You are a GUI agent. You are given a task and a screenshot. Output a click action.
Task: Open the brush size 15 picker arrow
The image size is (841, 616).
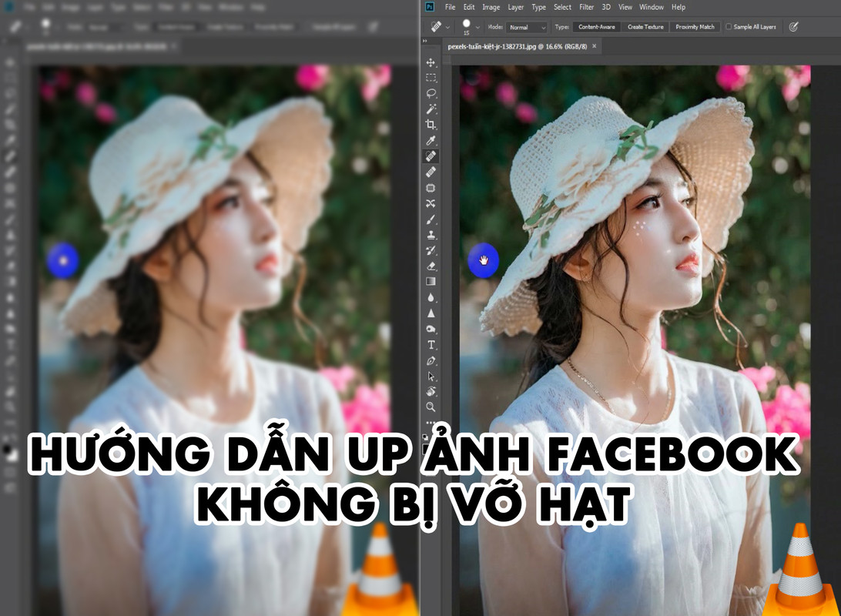pos(477,27)
